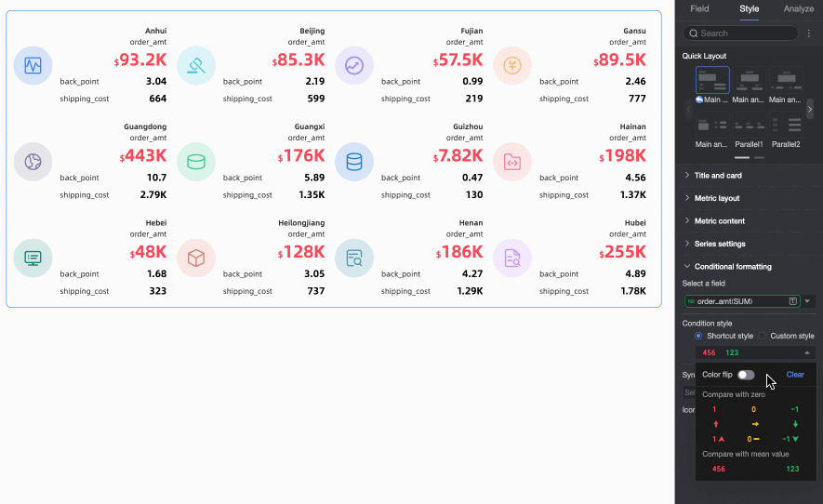Open the more options dots beside Search
Viewport: 823px width, 504px height.
809,33
